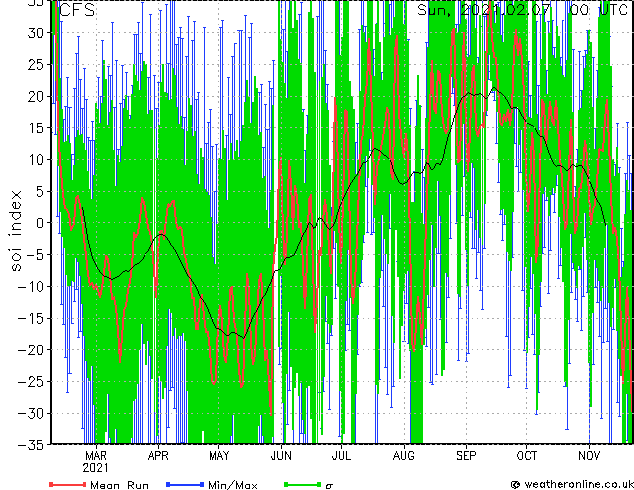Click the 'Min/Max' legend label
634x490 pixels.
[x=232, y=485]
